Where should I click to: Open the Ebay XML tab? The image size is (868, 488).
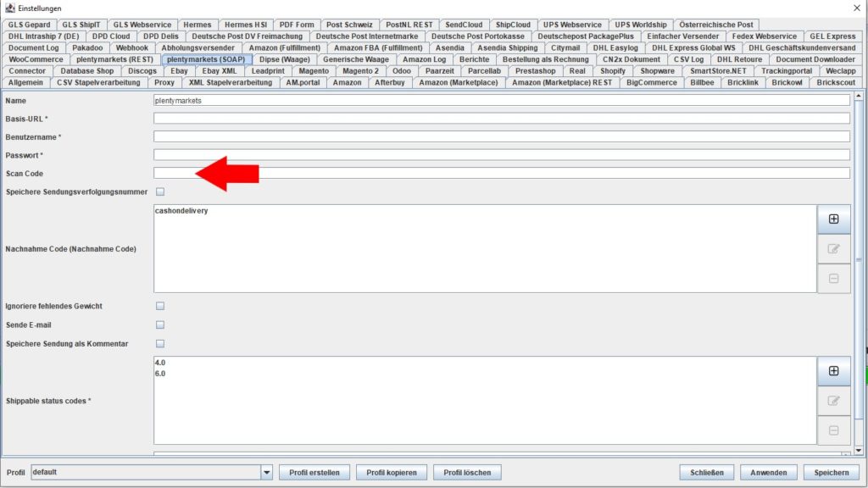(x=220, y=71)
